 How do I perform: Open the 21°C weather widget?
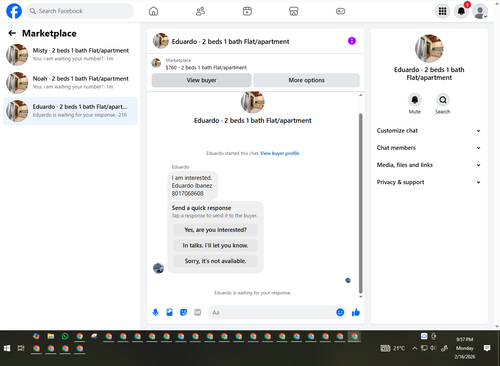tap(393, 348)
